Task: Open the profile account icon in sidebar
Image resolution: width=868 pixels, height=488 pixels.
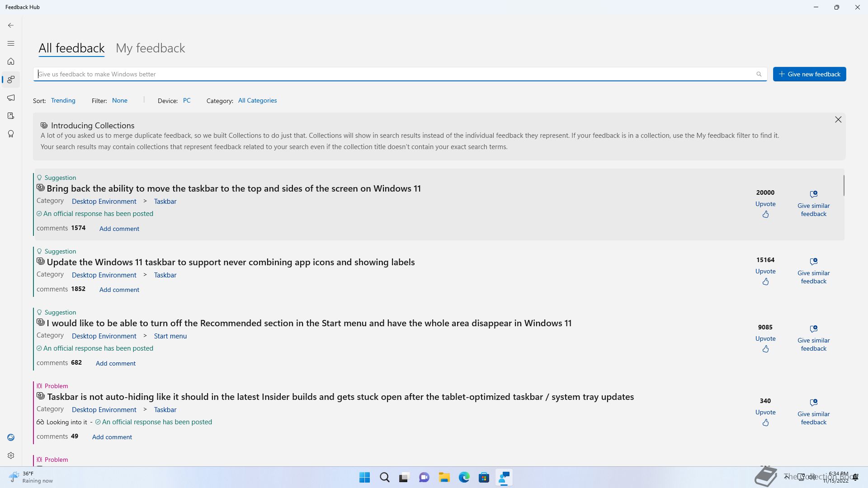Action: (11, 437)
